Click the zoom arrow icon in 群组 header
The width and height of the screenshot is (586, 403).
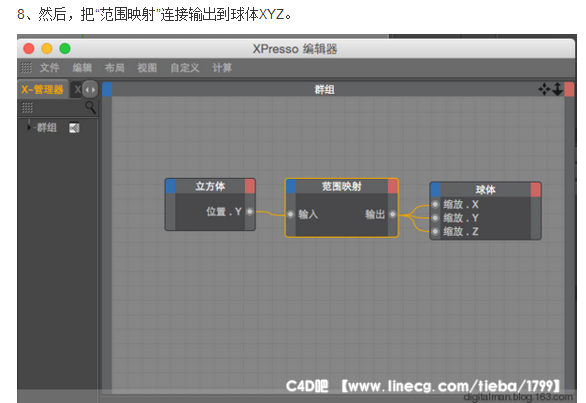557,89
